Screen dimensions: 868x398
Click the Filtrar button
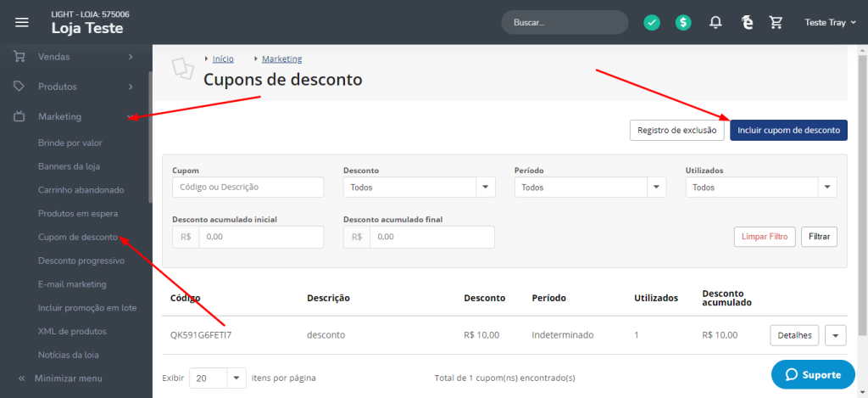tap(820, 236)
